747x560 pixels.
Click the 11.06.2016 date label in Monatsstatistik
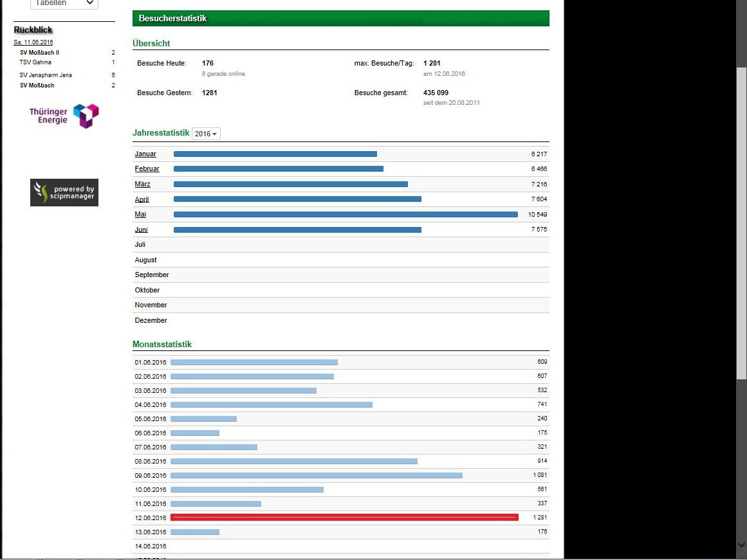tap(151, 504)
